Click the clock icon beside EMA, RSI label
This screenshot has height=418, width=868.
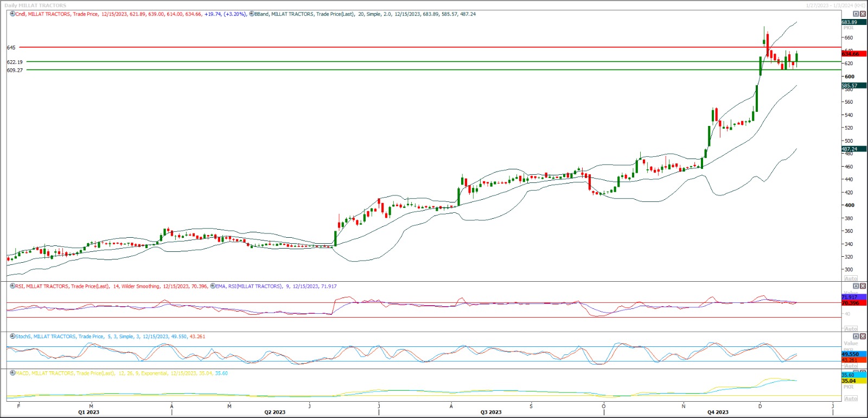[x=213, y=286]
